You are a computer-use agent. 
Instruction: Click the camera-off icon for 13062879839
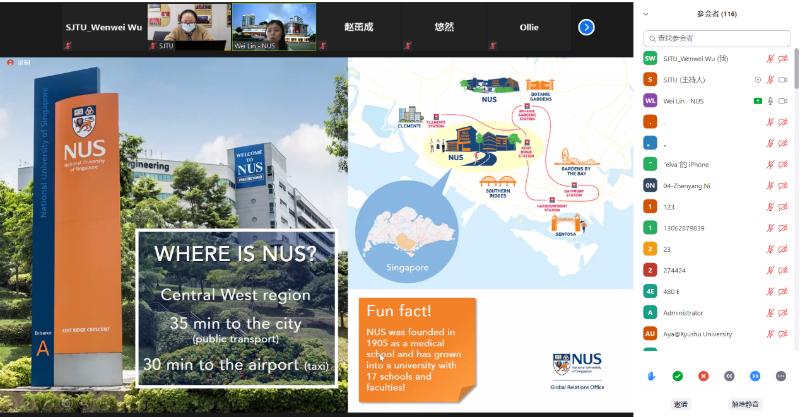[x=783, y=228]
